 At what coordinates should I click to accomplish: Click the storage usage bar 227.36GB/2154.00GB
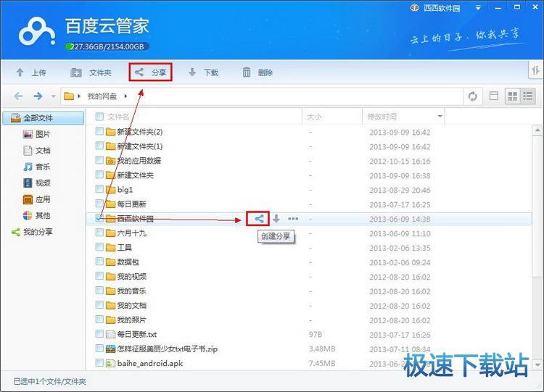pos(107,46)
